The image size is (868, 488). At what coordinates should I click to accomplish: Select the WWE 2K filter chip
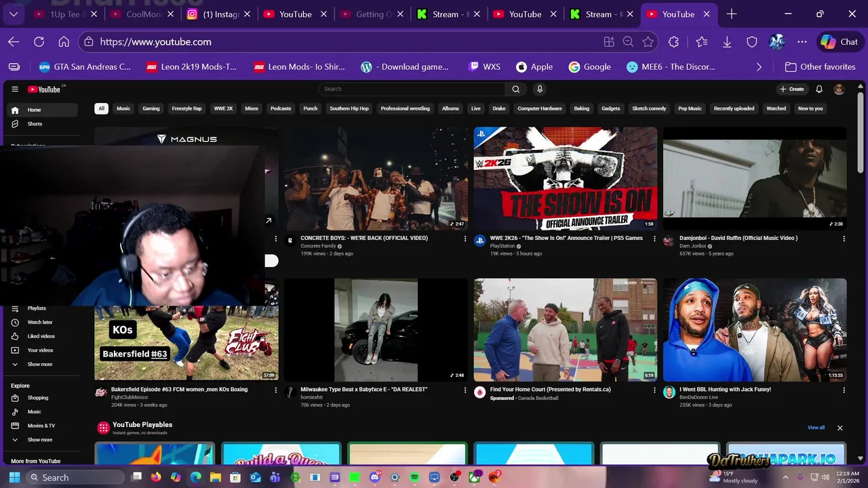pyautogui.click(x=223, y=108)
